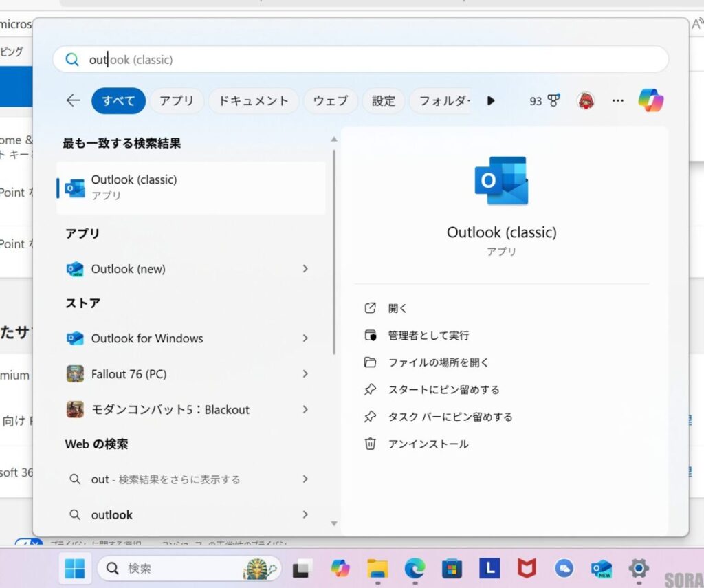Viewport: 704px width, 588px height.
Task: Open Microsoft Store from the taskbar
Action: [452, 568]
